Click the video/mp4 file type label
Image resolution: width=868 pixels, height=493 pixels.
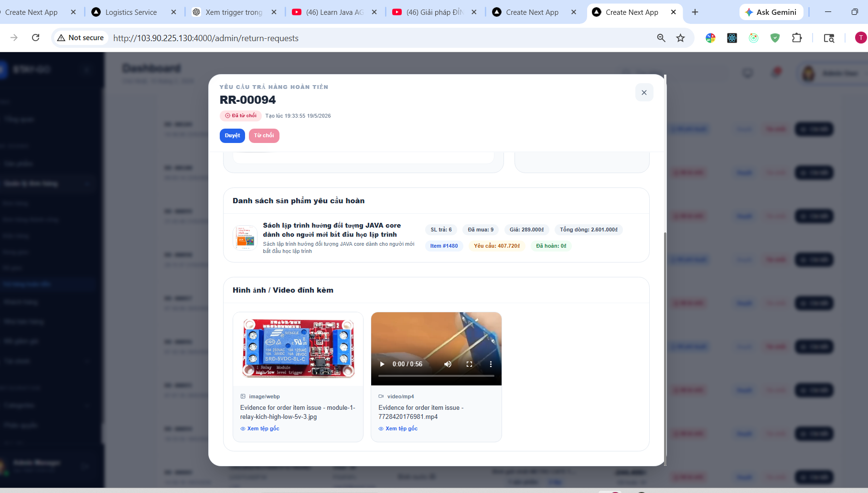400,396
